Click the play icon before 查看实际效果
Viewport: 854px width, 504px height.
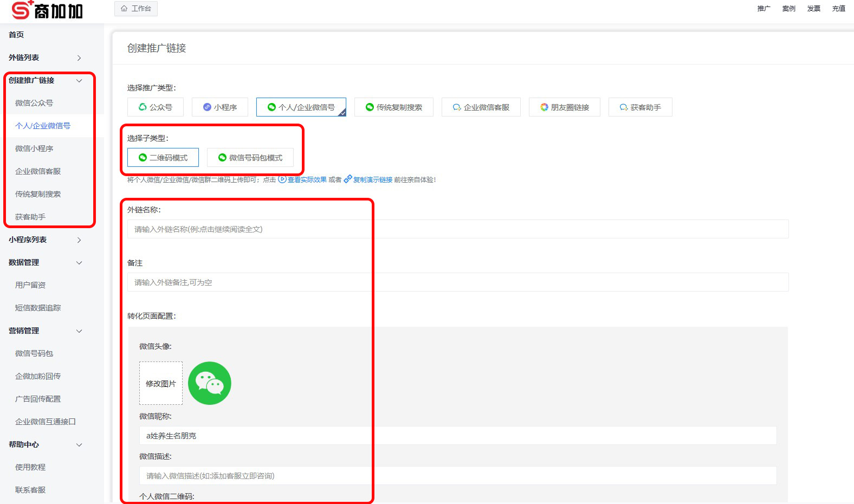click(x=282, y=179)
